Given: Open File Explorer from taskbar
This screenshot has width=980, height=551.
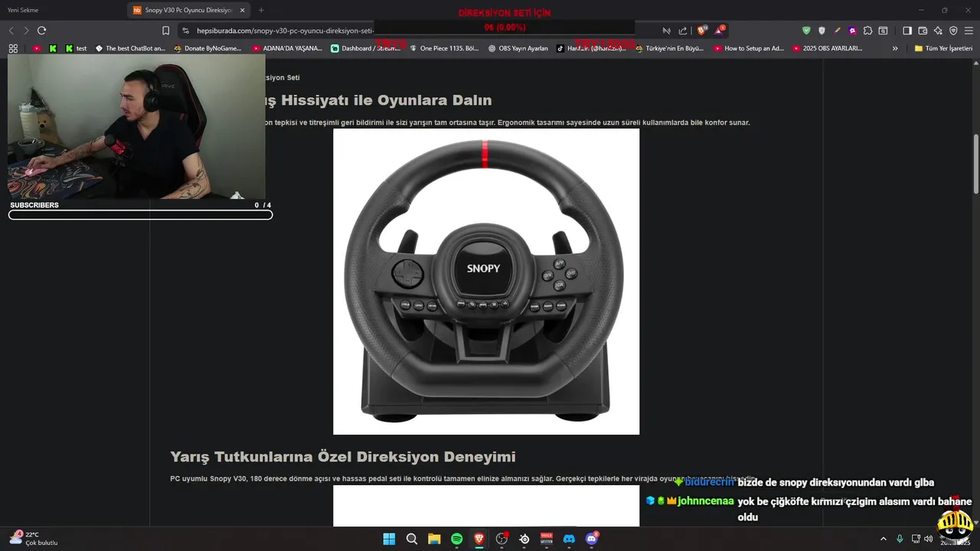Looking at the screenshot, I should 434,539.
